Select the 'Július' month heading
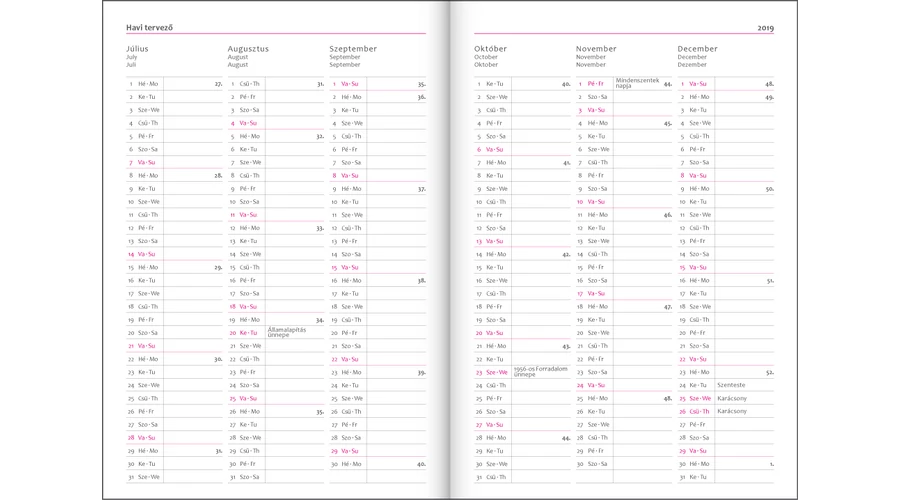900x500 pixels. pyautogui.click(x=137, y=49)
